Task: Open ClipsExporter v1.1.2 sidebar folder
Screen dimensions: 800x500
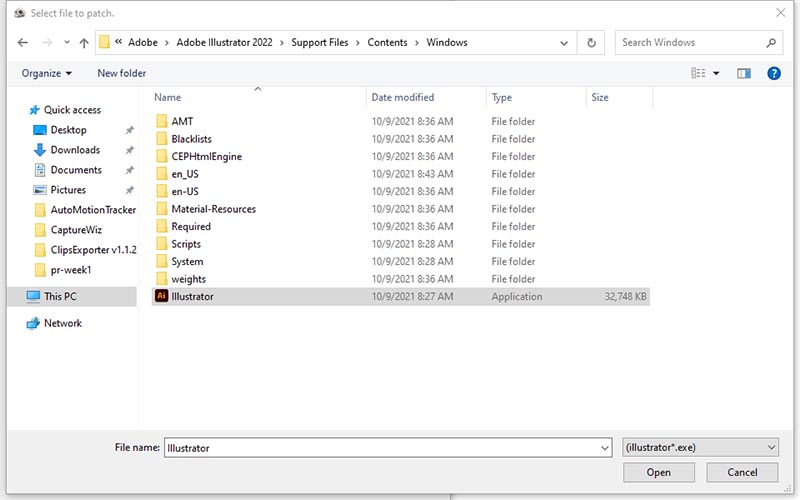Action: tap(93, 250)
